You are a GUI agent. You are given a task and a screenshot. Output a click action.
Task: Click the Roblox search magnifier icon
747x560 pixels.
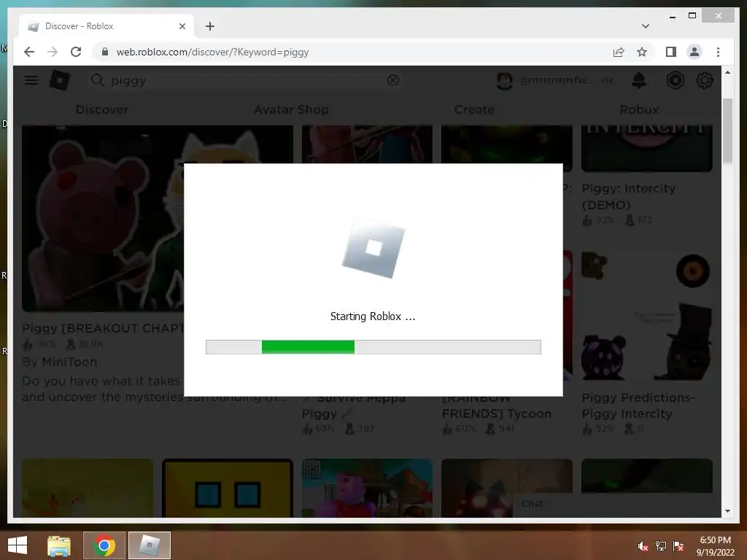pyautogui.click(x=97, y=80)
